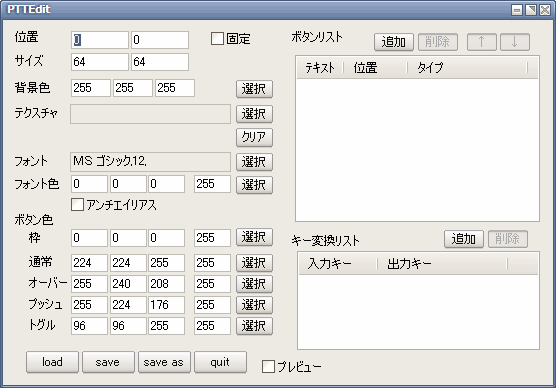Screen dimensions: 556x388
Task: Click the 通常 red value 224
Action: click(x=89, y=263)
